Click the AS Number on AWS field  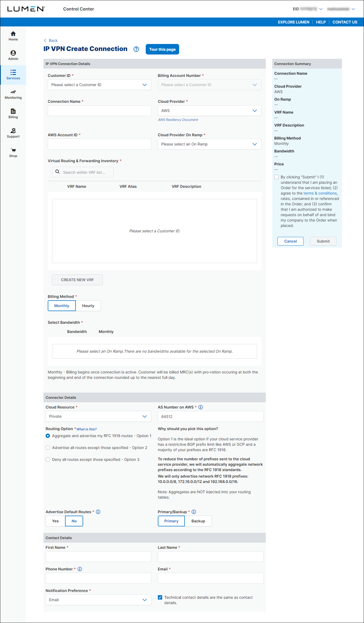211,416
